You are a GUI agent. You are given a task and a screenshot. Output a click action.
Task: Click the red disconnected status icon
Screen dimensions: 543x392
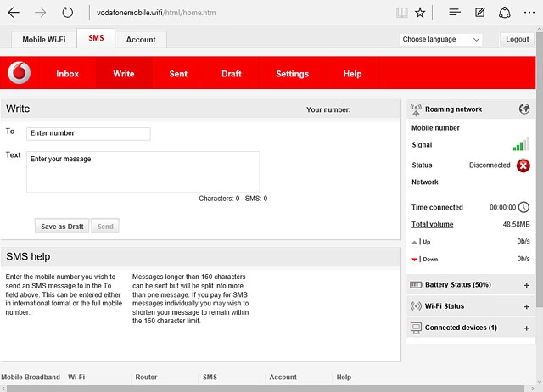523,165
